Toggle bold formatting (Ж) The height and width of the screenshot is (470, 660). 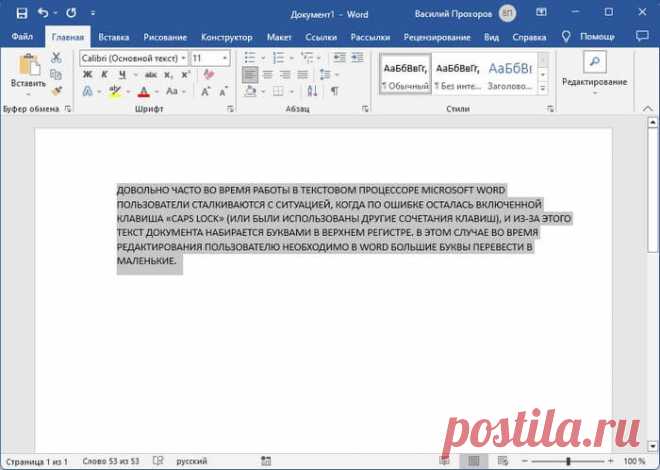click(x=87, y=74)
